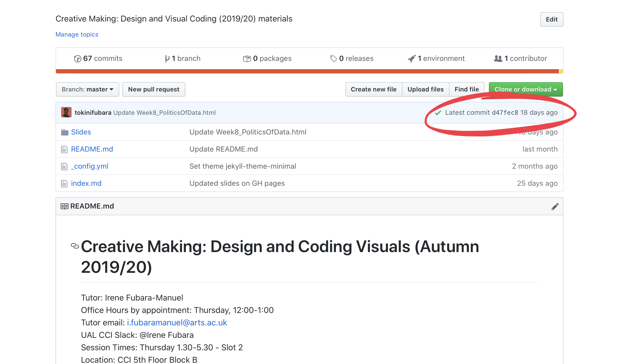This screenshot has height=364, width=619.
Task: Open the 67 commits tab
Action: coord(98,59)
